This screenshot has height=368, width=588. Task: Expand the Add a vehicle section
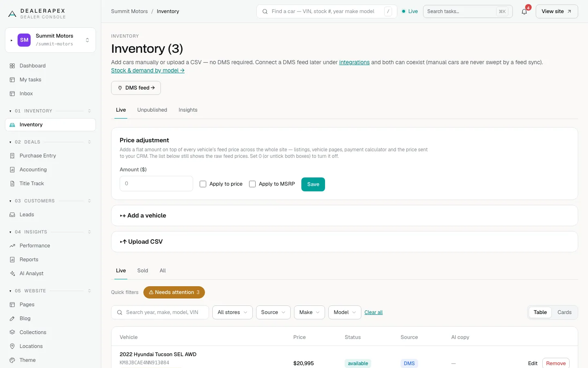(344, 215)
